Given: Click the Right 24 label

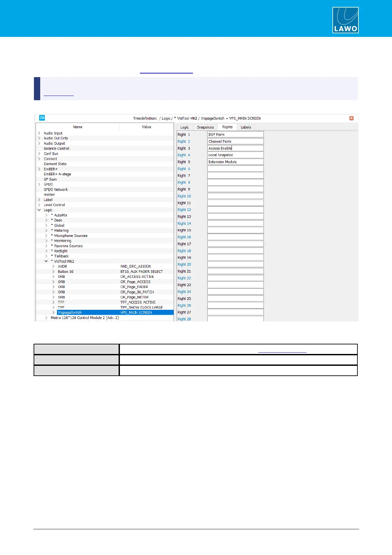Looking at the screenshot, I should [184, 292].
